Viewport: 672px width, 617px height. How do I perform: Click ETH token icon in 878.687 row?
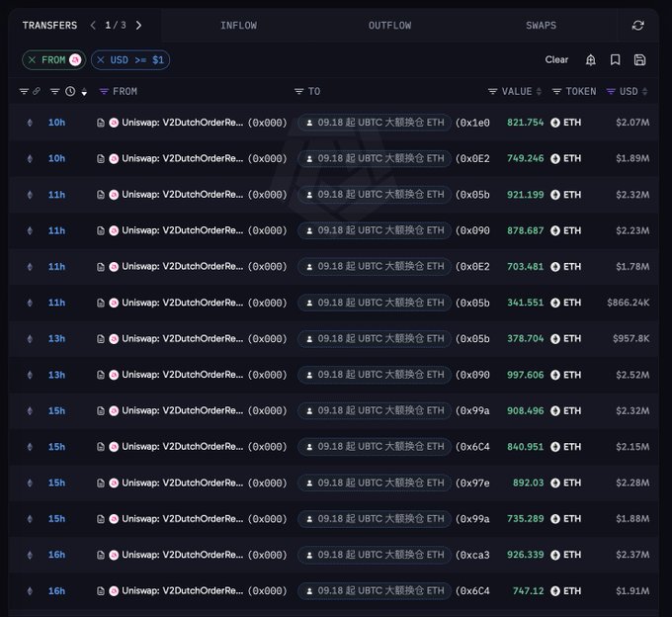(555, 230)
